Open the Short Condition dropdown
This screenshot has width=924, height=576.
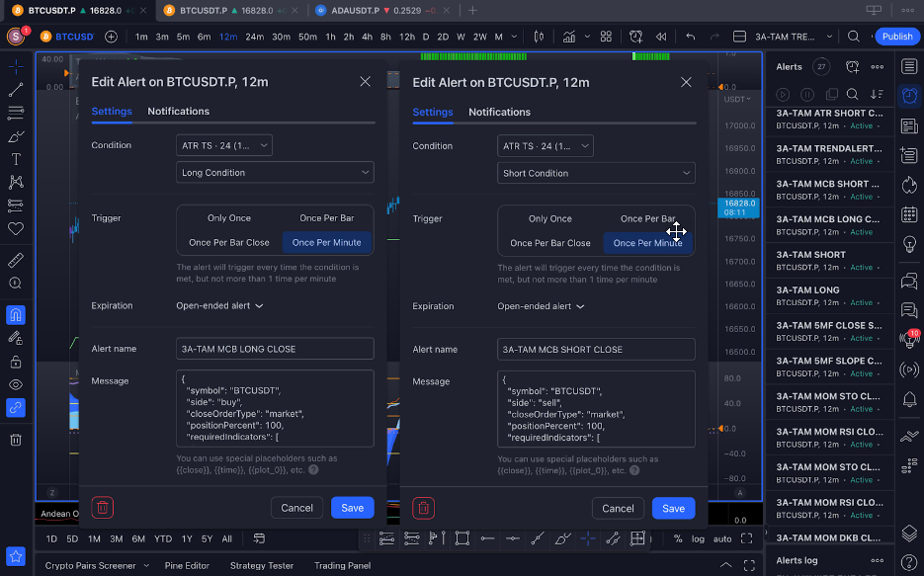click(x=596, y=173)
